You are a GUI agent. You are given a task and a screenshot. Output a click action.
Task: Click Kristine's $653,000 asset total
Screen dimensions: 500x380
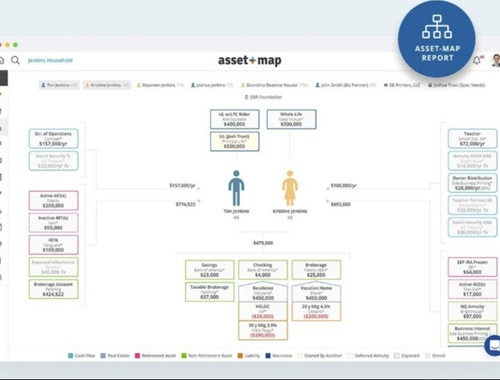341,204
